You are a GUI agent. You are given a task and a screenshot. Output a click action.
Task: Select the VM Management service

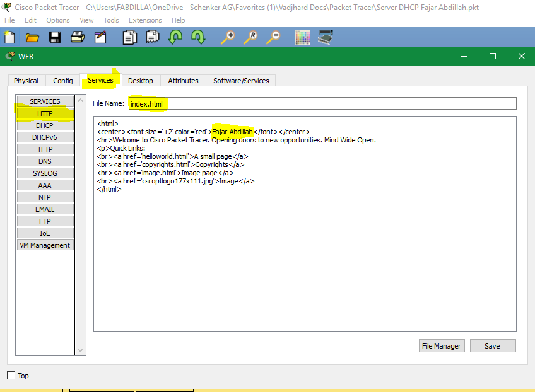click(45, 245)
